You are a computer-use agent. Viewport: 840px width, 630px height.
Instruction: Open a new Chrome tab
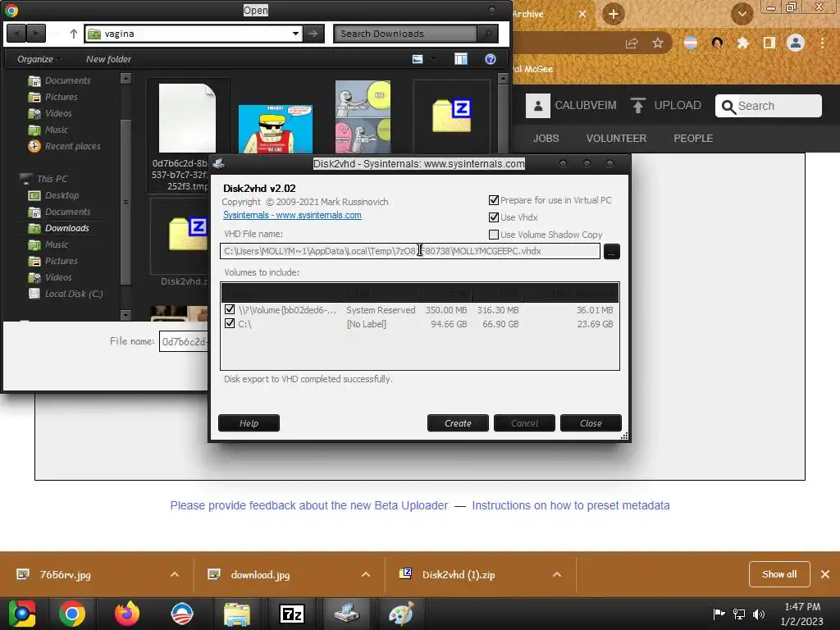click(614, 14)
